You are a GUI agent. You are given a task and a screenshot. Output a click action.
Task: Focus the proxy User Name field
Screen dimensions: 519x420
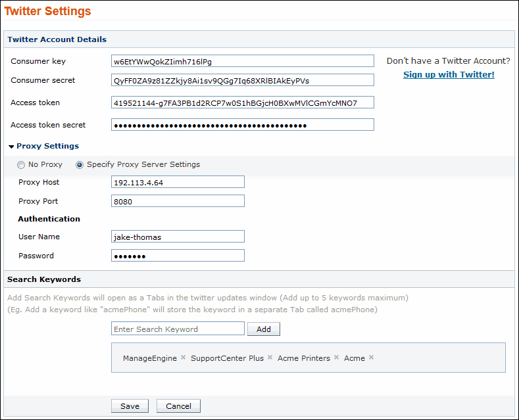pyautogui.click(x=178, y=237)
